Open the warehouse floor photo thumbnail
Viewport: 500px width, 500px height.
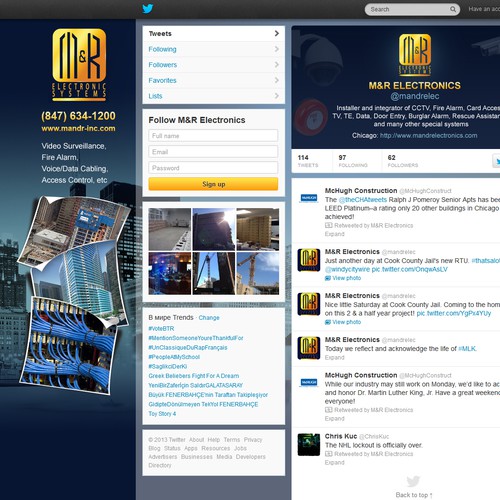[x=170, y=229]
